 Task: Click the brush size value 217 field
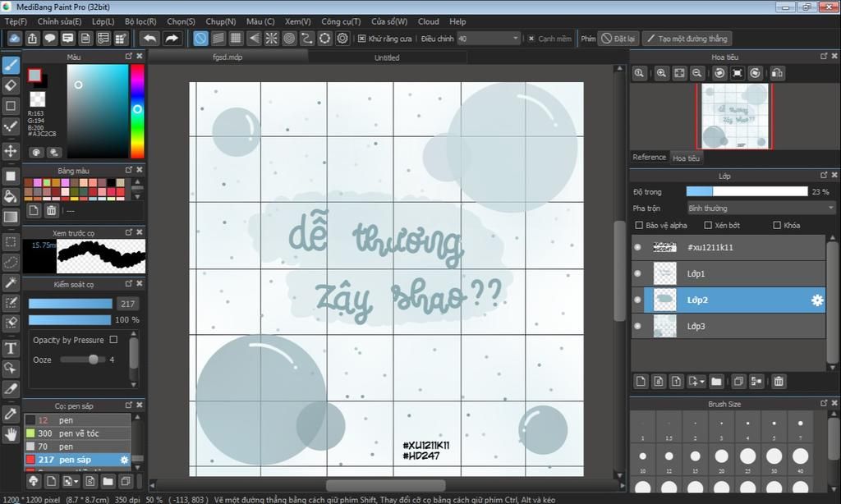pos(127,304)
